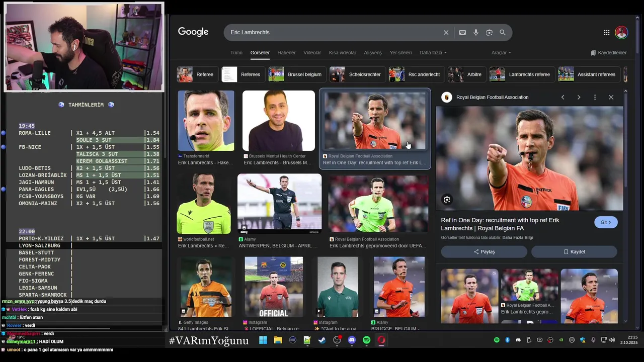Viewport: 644px width, 362px height.
Task: Open the Videolar tab
Action: pyautogui.click(x=312, y=53)
